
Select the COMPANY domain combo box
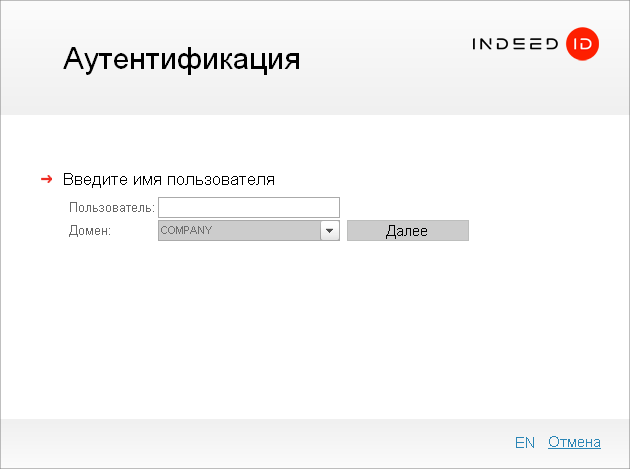pos(240,231)
